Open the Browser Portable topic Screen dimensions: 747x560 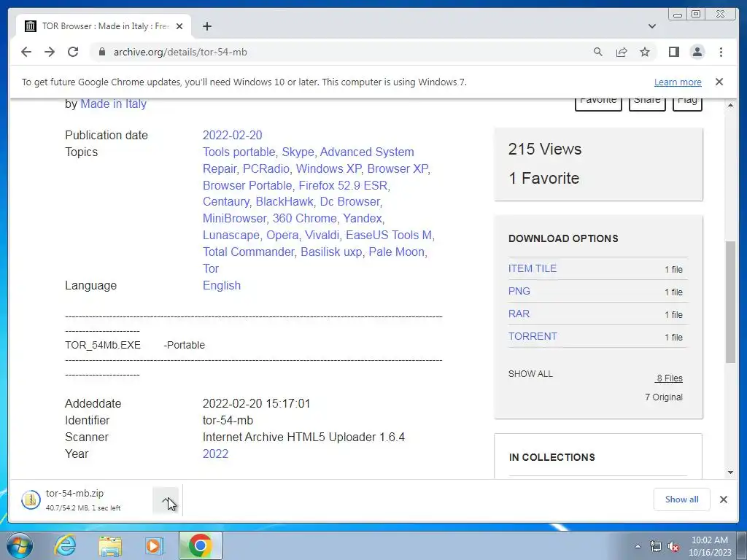pyautogui.click(x=247, y=185)
